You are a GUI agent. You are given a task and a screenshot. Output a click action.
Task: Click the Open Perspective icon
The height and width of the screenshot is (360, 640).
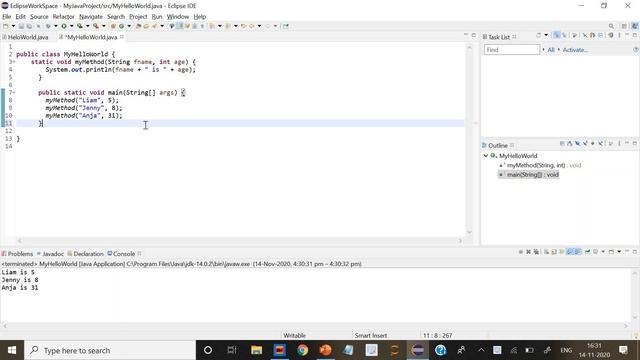tap(624, 26)
